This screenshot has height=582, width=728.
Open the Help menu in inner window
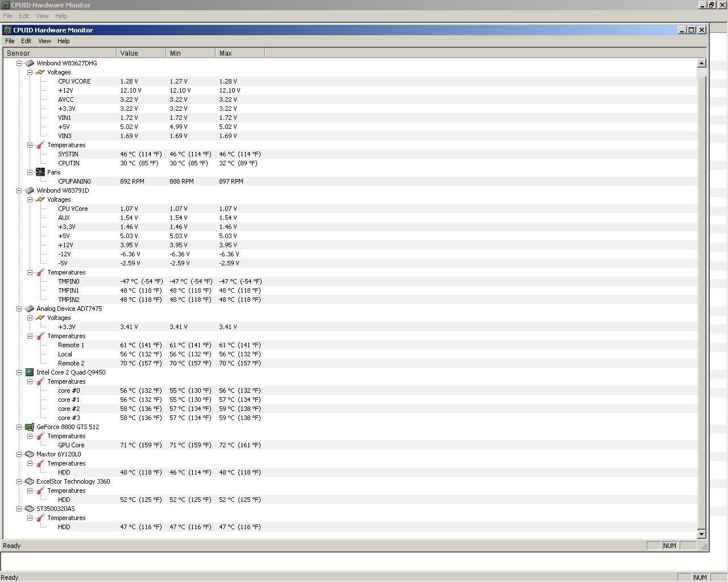[x=64, y=41]
